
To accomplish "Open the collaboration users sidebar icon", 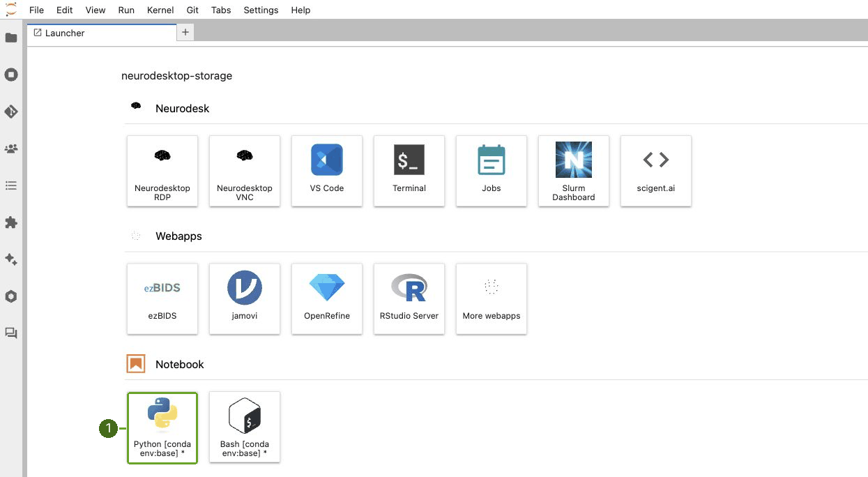I will click(11, 149).
